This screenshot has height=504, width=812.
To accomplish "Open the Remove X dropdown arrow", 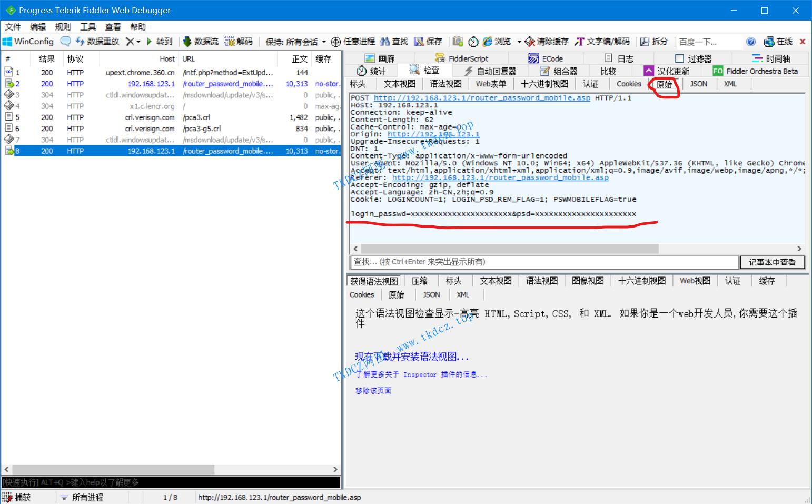I will [x=138, y=42].
